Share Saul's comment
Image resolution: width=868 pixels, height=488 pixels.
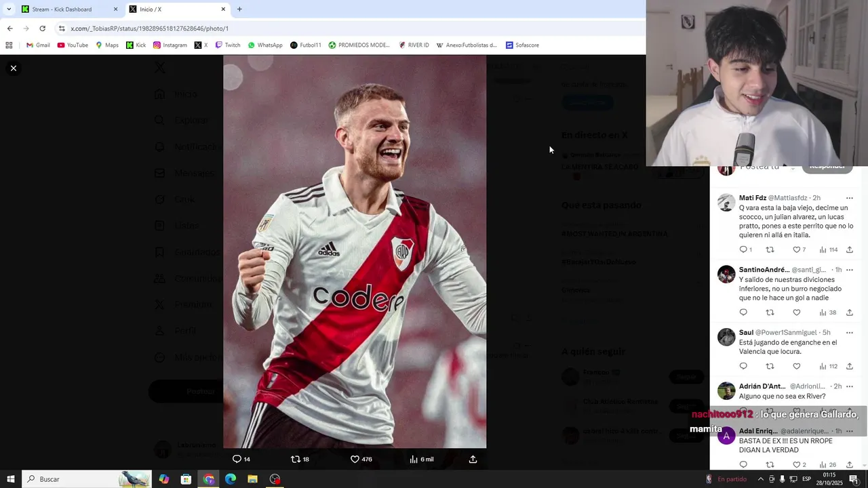point(849,366)
